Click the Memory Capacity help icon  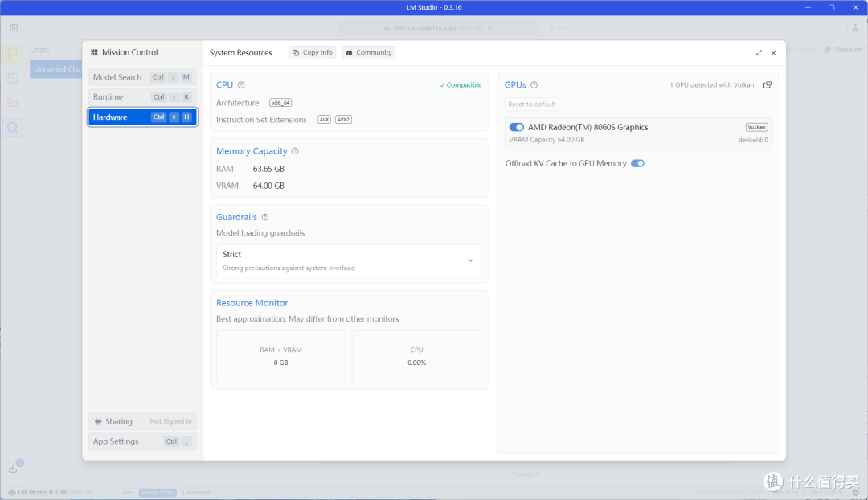[x=295, y=151]
